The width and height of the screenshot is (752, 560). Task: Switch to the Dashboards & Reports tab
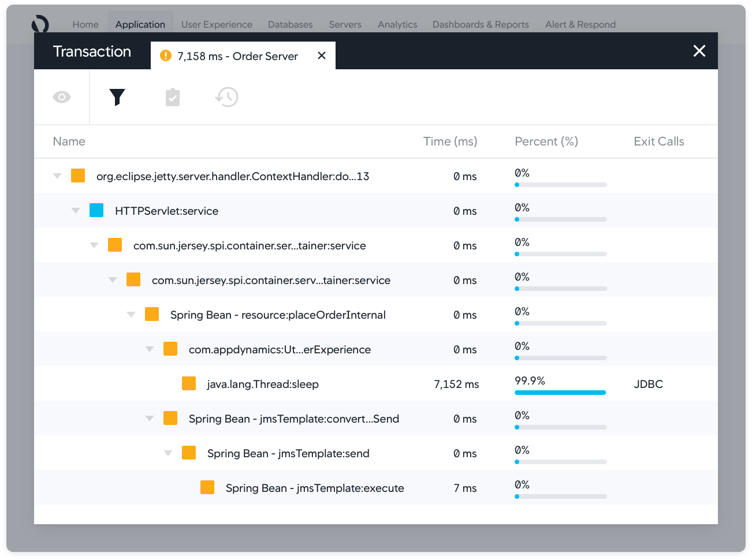(x=481, y=24)
